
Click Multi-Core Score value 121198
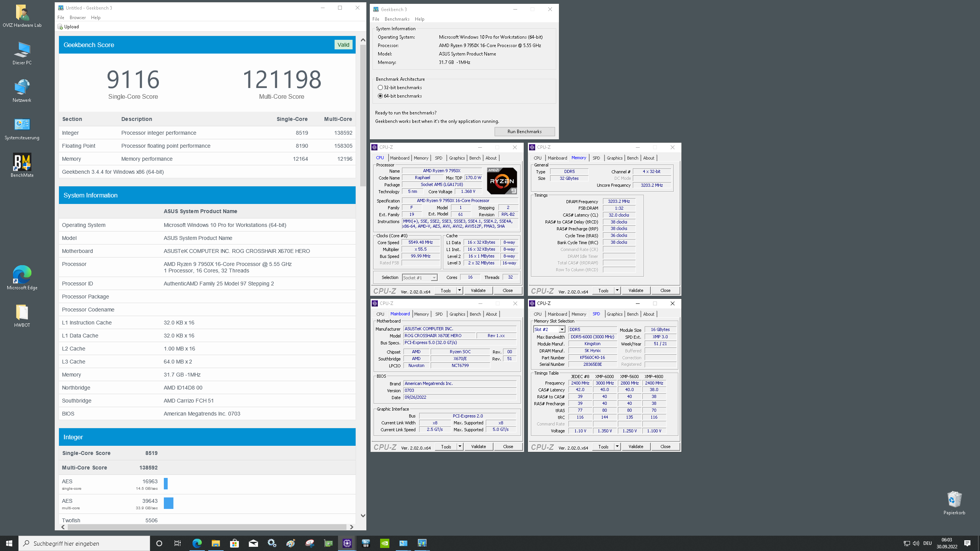pos(282,80)
